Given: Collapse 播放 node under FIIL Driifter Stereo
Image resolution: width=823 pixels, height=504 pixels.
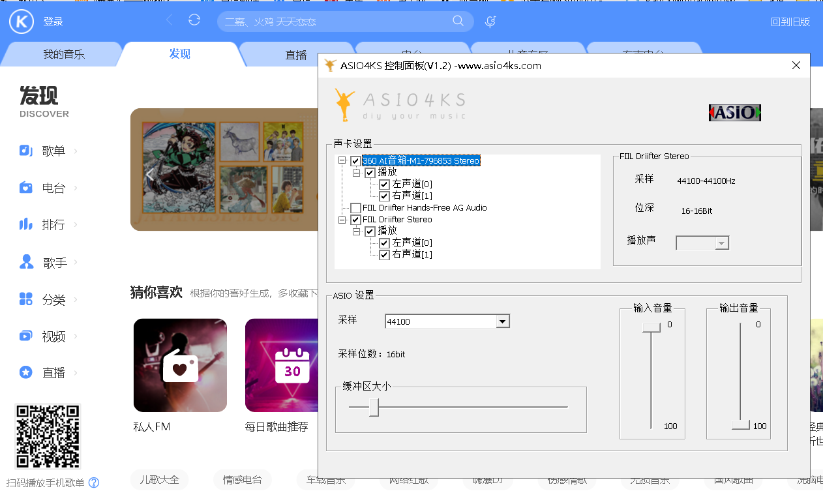Looking at the screenshot, I should point(357,231).
